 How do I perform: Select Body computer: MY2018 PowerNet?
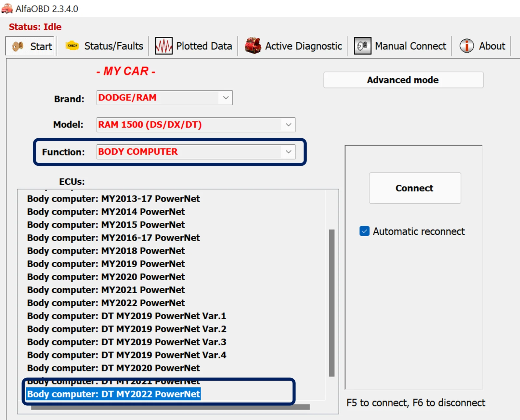[x=106, y=251]
